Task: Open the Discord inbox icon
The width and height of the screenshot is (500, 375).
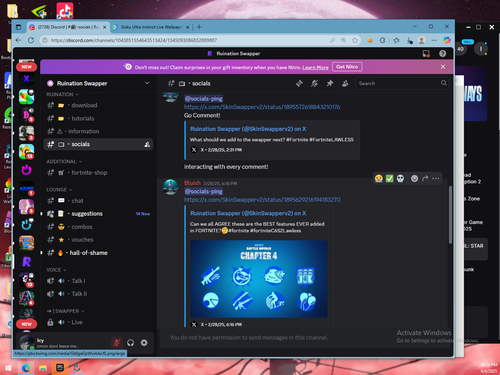Action: coord(426,54)
